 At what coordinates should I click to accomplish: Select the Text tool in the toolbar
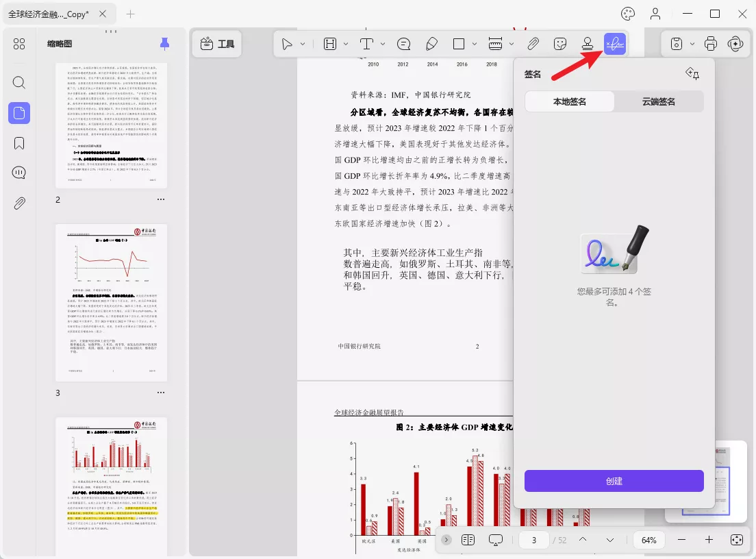point(367,43)
